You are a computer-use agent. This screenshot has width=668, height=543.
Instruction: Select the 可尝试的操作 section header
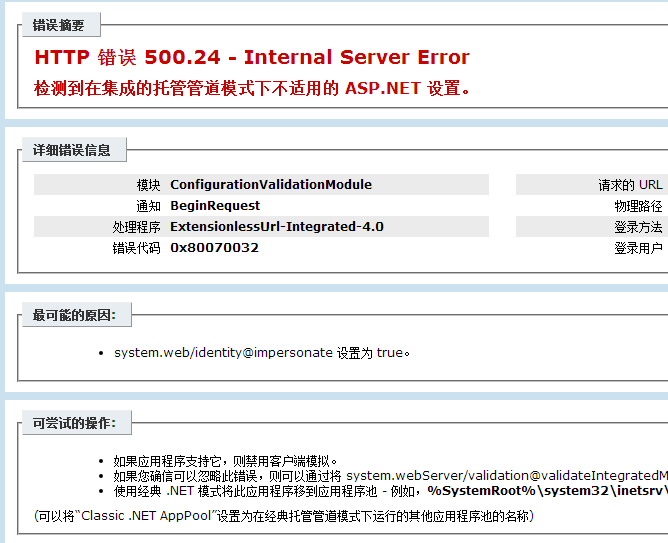(x=74, y=423)
